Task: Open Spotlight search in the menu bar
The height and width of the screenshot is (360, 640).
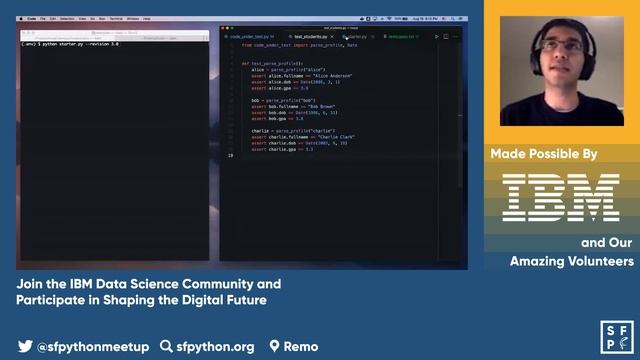Action: [x=453, y=19]
